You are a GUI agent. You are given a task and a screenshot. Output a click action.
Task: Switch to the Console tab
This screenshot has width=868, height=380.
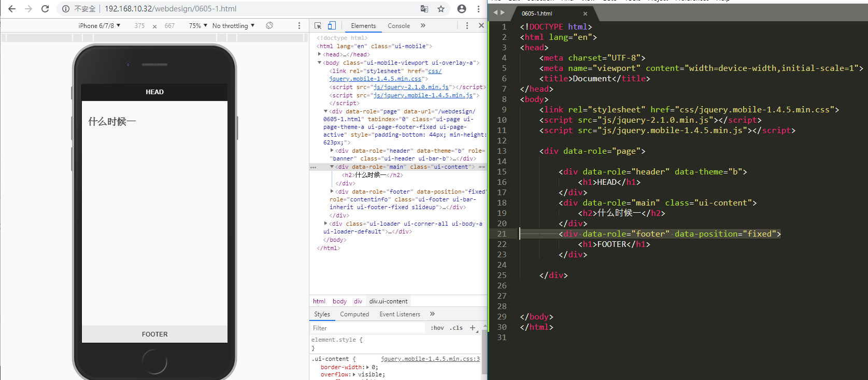click(399, 25)
